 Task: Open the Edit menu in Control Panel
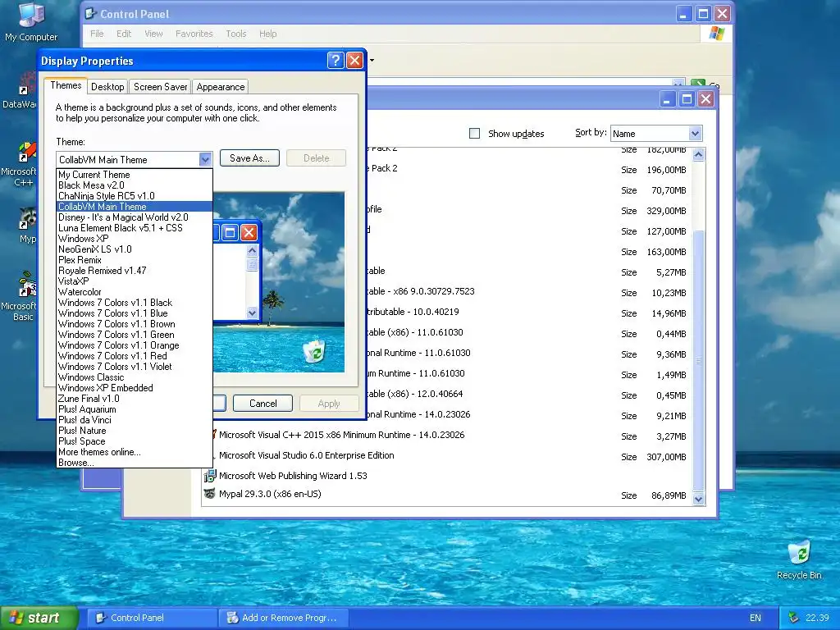coord(124,34)
